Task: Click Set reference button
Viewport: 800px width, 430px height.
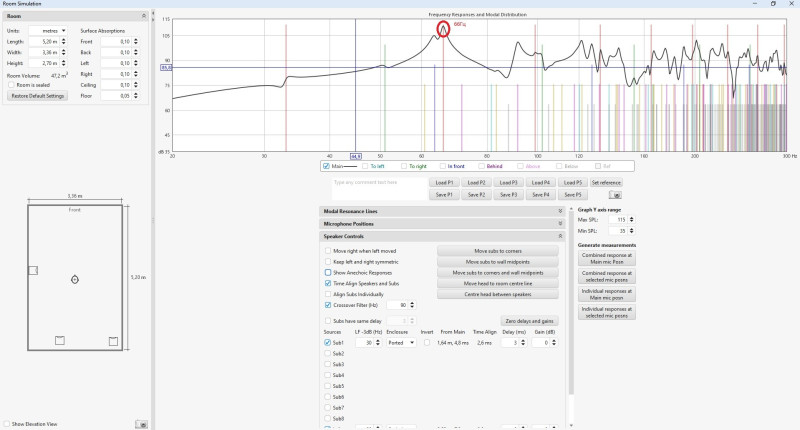Action: coord(606,183)
